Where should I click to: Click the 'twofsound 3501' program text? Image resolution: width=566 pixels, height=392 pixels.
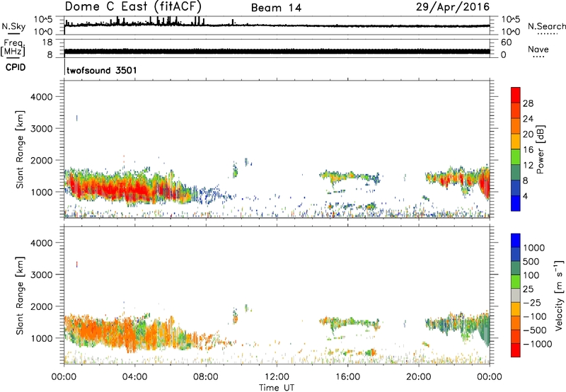tap(102, 70)
